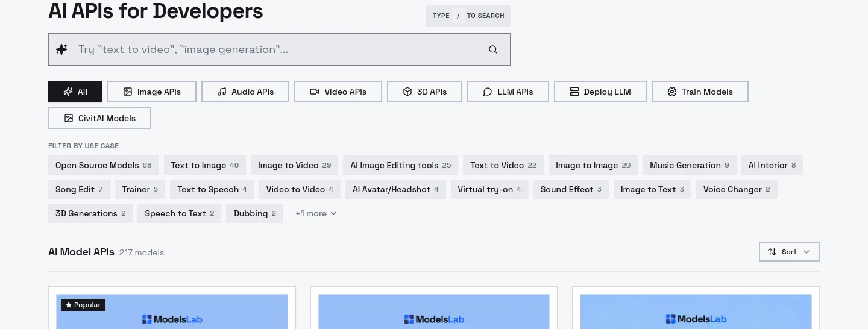Click the server icon in Deploy LLM
Viewport: 868px width, 329px height.
pyautogui.click(x=574, y=92)
